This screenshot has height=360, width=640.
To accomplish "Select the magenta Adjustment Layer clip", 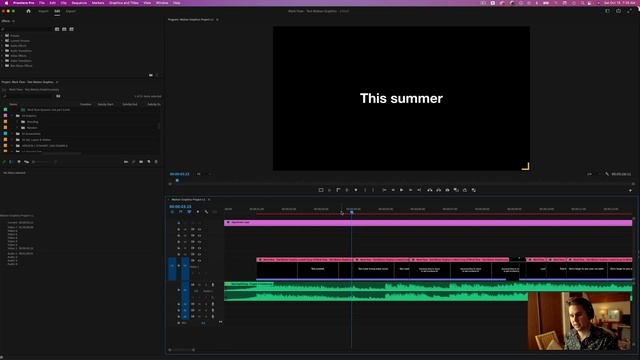I will coord(428,222).
